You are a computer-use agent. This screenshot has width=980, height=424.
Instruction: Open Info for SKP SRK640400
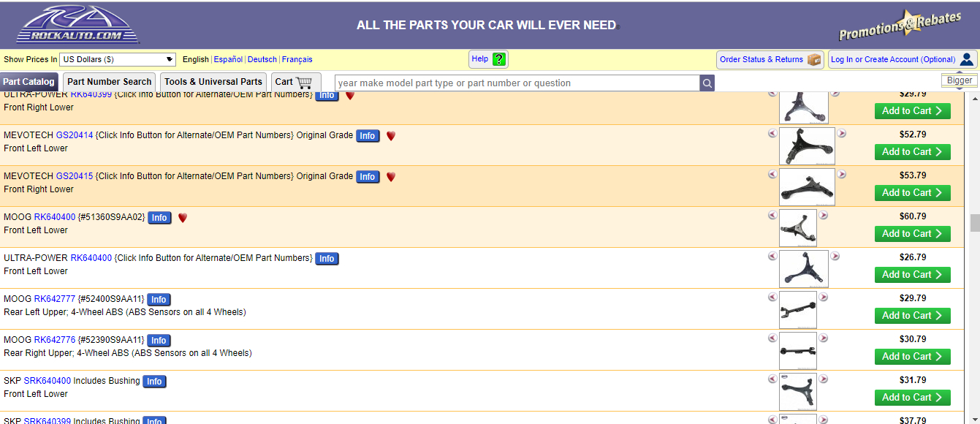click(x=154, y=382)
